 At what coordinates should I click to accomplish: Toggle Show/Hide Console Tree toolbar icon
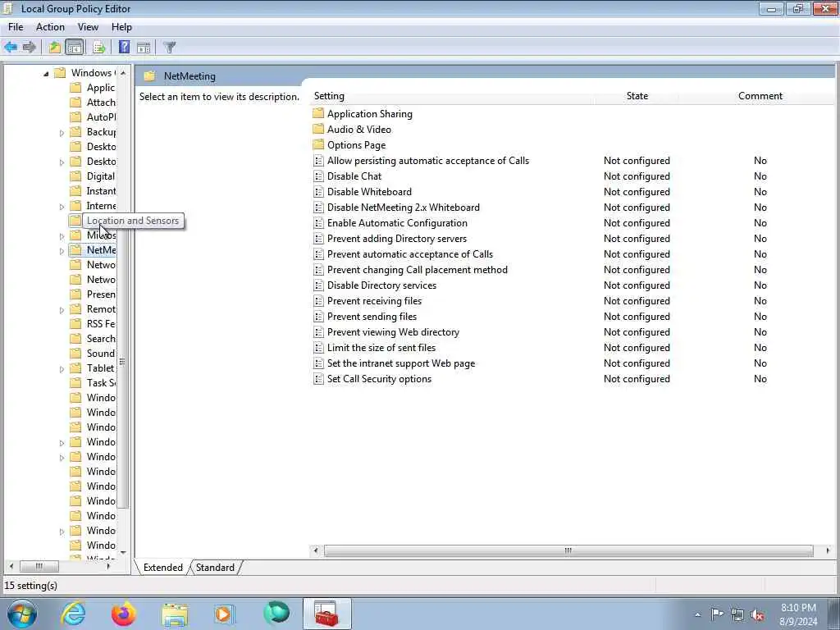click(75, 47)
